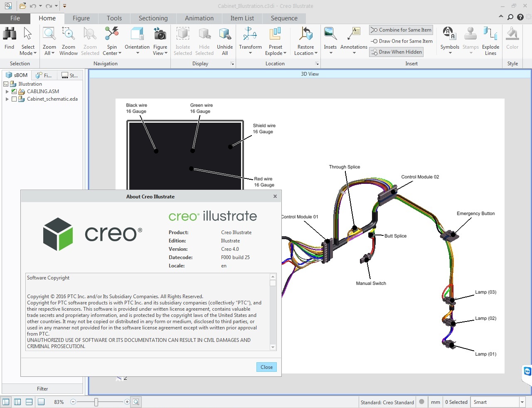This screenshot has height=408, width=532.
Task: Activate the Zoom Window tool
Action: (x=68, y=41)
